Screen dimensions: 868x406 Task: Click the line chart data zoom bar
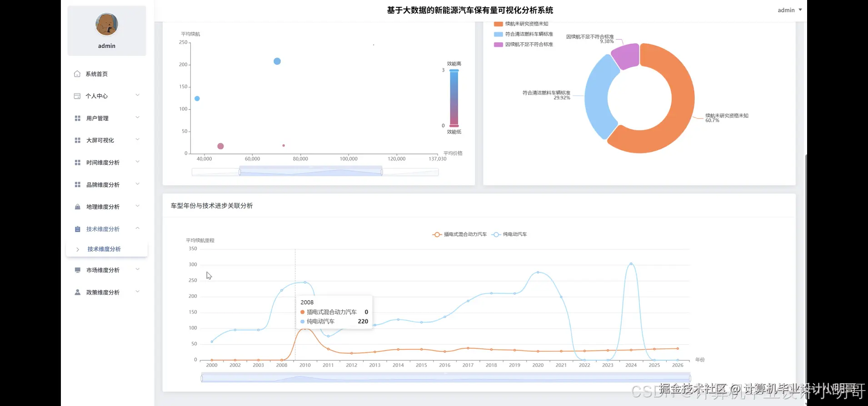point(446,378)
